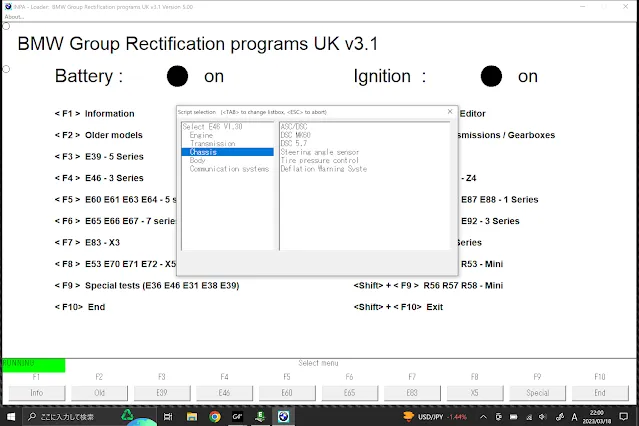Screen dimensions: 639x426
Task: Click Shift+F10 Exit line
Action: (x=398, y=307)
